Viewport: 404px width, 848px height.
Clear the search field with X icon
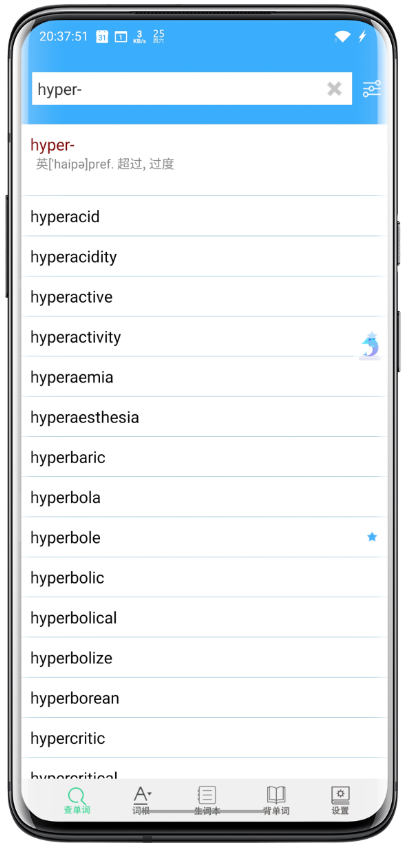(334, 89)
